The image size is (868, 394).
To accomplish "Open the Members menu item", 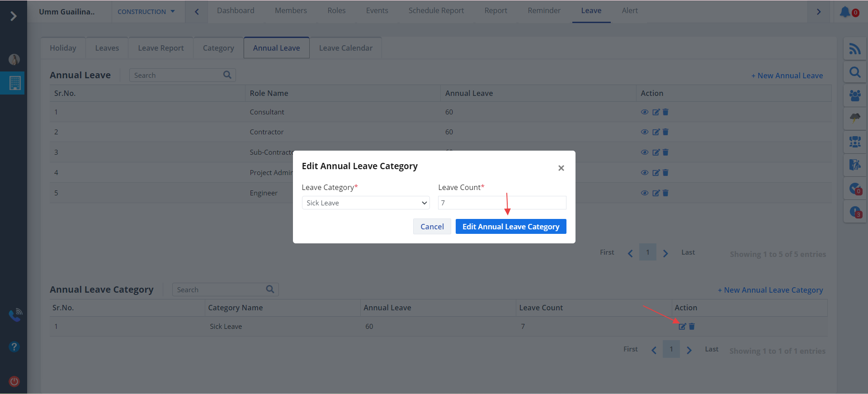I will 291,10.
